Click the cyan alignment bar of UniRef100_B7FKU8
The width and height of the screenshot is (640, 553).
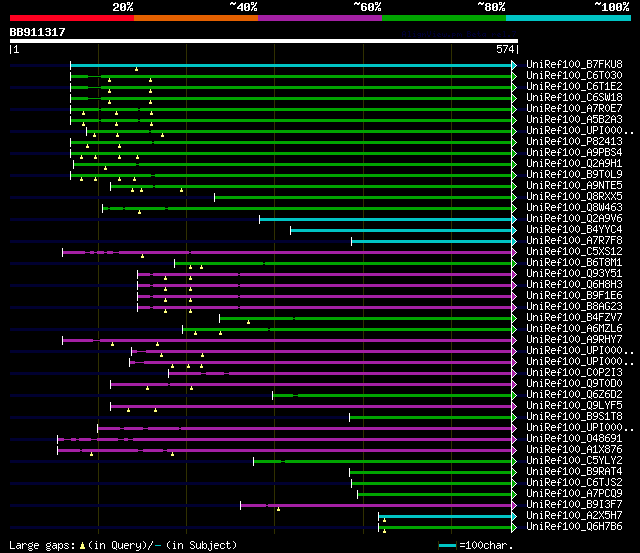pos(291,65)
